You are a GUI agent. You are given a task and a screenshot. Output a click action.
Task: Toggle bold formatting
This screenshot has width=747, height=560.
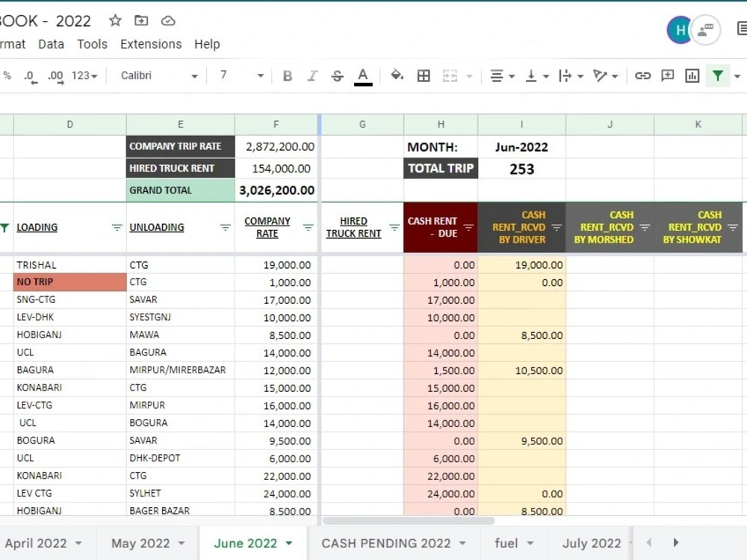click(288, 76)
